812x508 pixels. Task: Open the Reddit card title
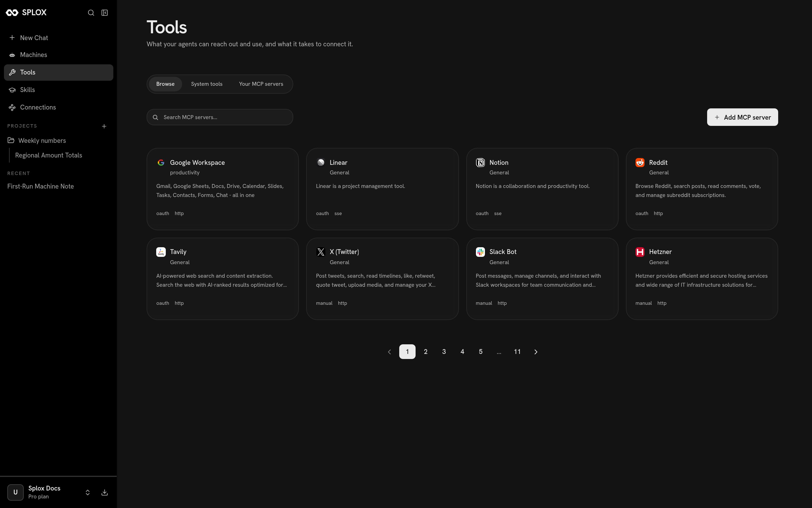point(658,163)
